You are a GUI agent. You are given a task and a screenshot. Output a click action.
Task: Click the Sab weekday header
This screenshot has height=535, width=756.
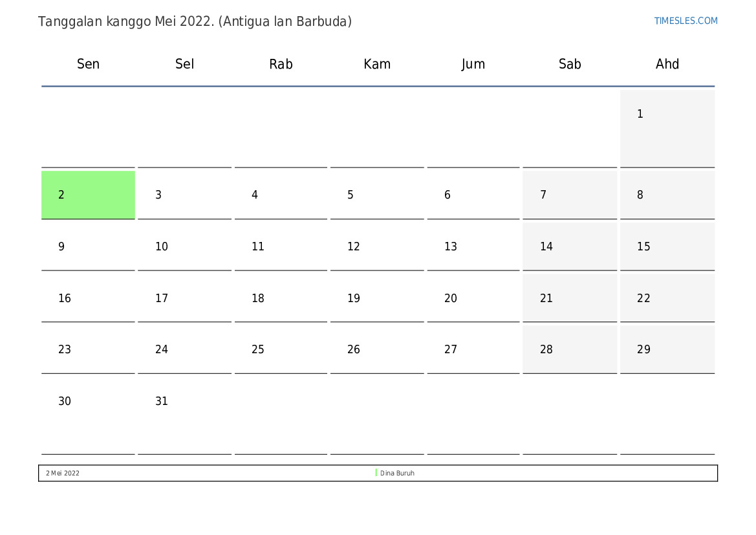pos(569,64)
